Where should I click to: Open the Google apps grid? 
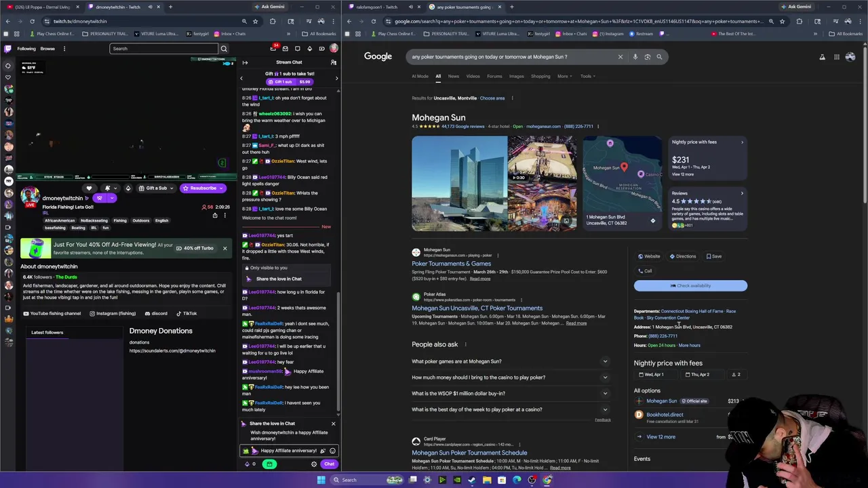(837, 57)
